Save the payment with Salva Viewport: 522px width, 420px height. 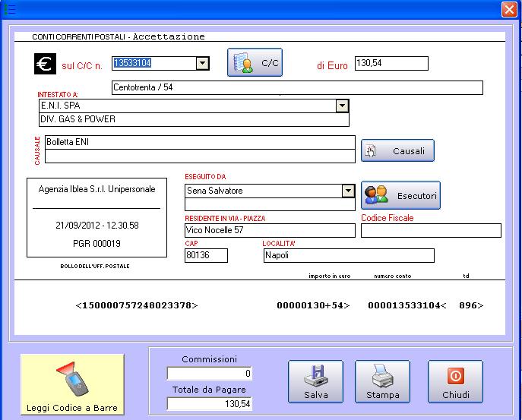pyautogui.click(x=315, y=382)
